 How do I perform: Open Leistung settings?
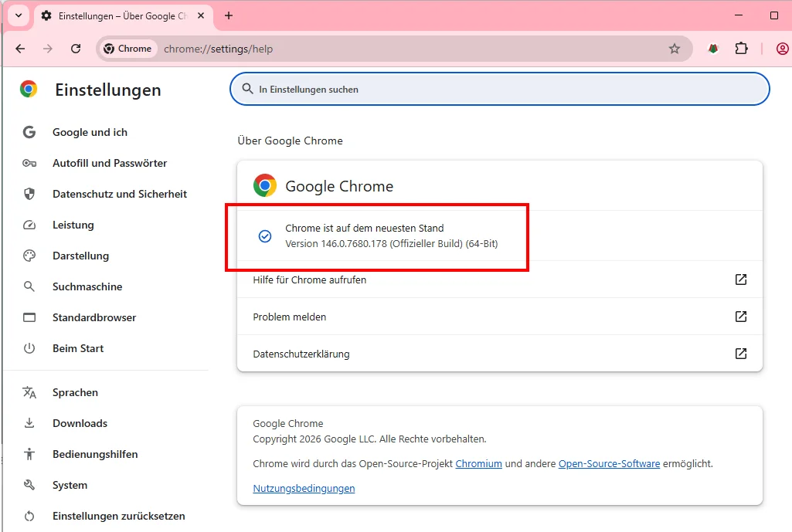[x=73, y=225]
